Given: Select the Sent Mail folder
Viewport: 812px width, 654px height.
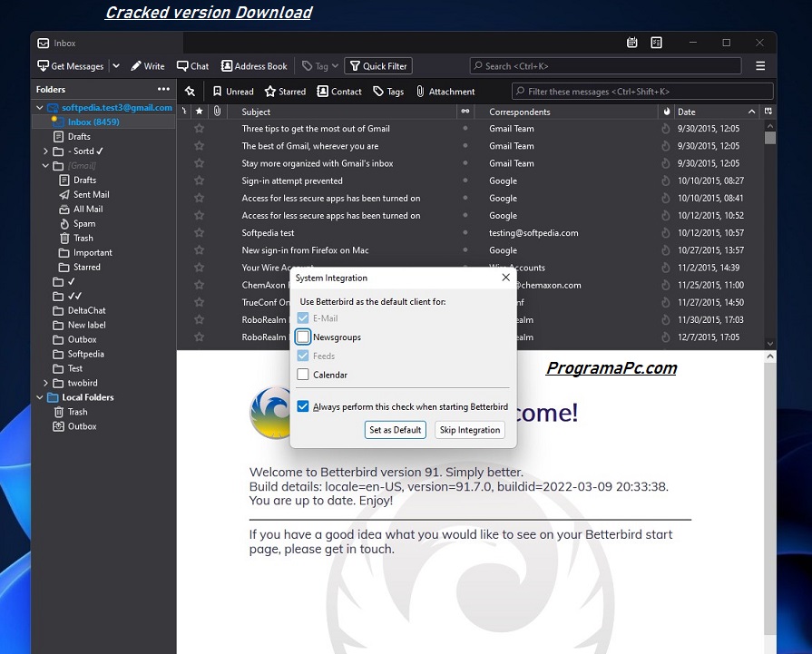Looking at the screenshot, I should point(91,194).
